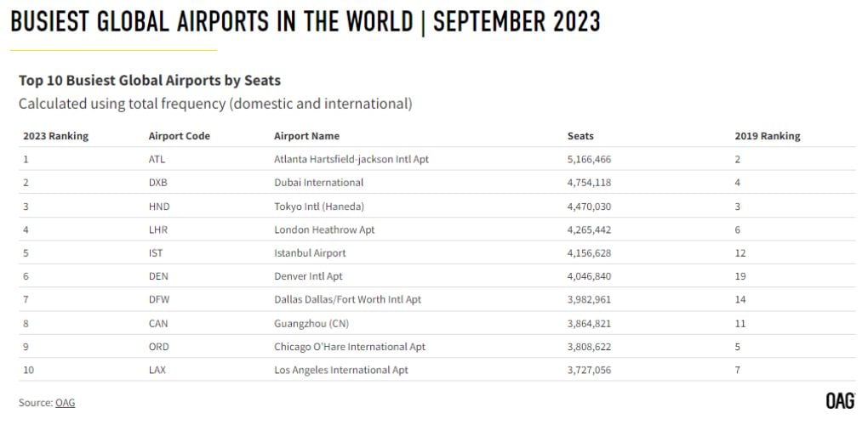Select the Atlanta Hartsfield-jackson Intl Apt cell
The width and height of the screenshot is (868, 425).
tap(351, 159)
